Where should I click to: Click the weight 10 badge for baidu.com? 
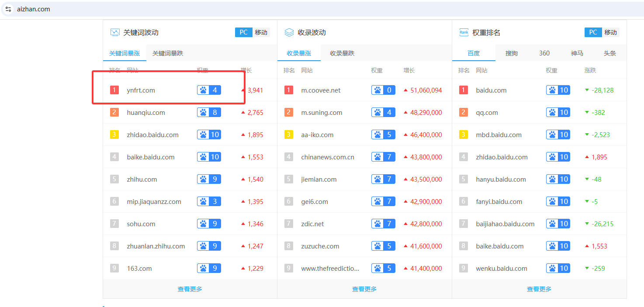558,90
